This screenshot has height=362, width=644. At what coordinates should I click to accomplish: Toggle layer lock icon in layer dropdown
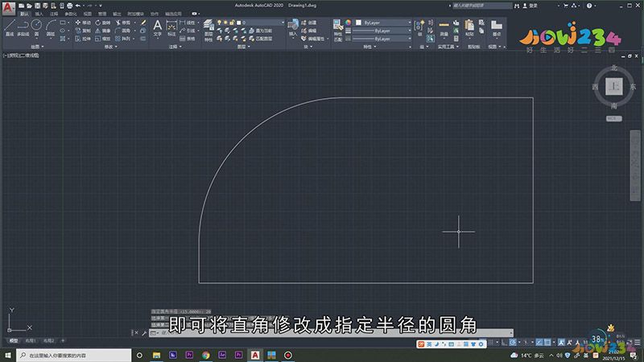pos(232,23)
